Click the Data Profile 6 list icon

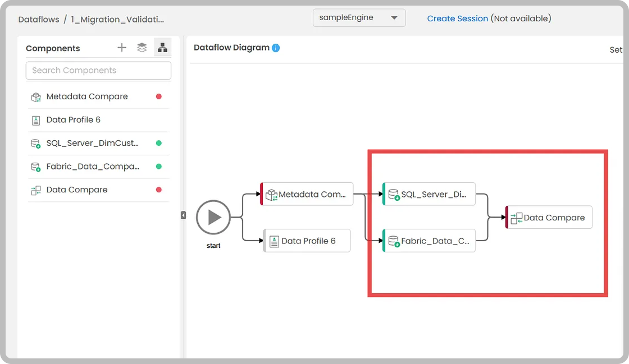tap(36, 120)
